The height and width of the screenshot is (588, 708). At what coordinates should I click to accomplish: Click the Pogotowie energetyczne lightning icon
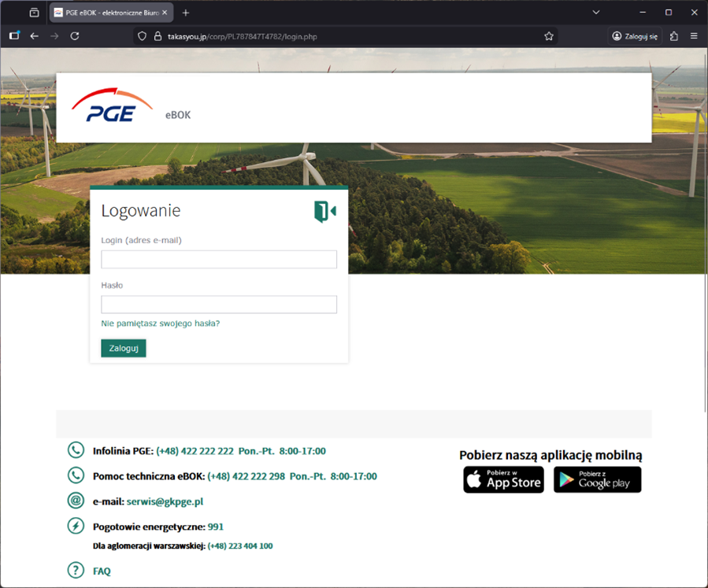coord(76,526)
